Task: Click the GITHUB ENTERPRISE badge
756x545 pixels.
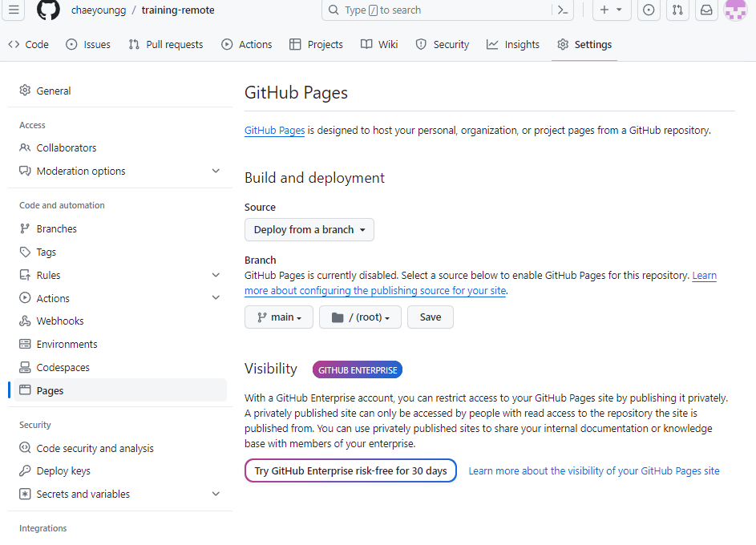Action: coord(358,370)
